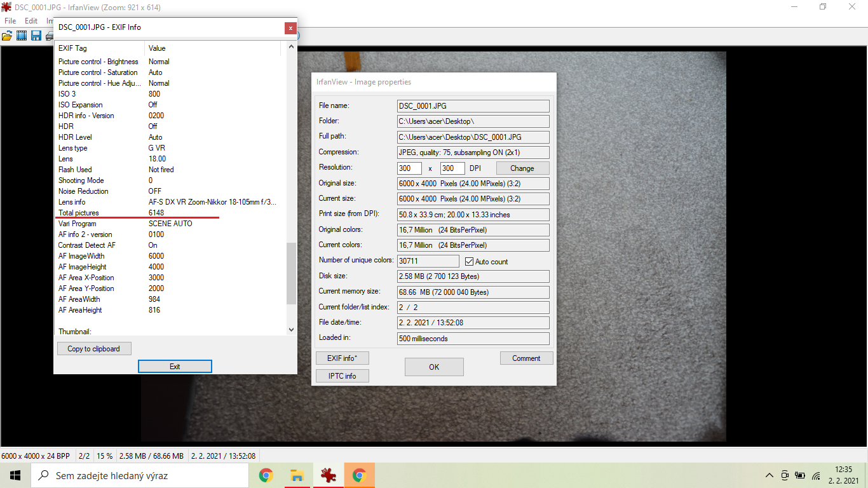Click the folder/list index field
The height and width of the screenshot is (488, 868).
473,308
